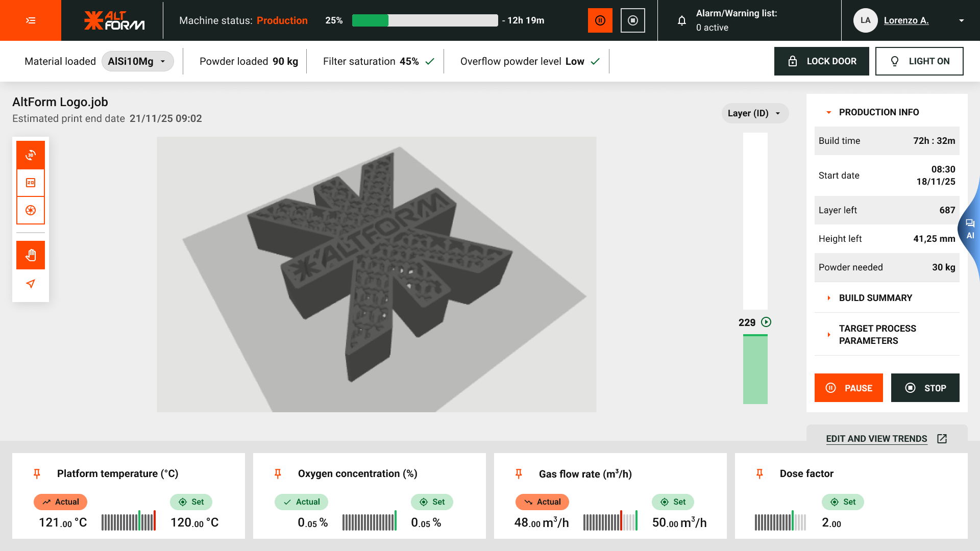
Task: Click the Oxygen concentration Set badge
Action: [432, 502]
